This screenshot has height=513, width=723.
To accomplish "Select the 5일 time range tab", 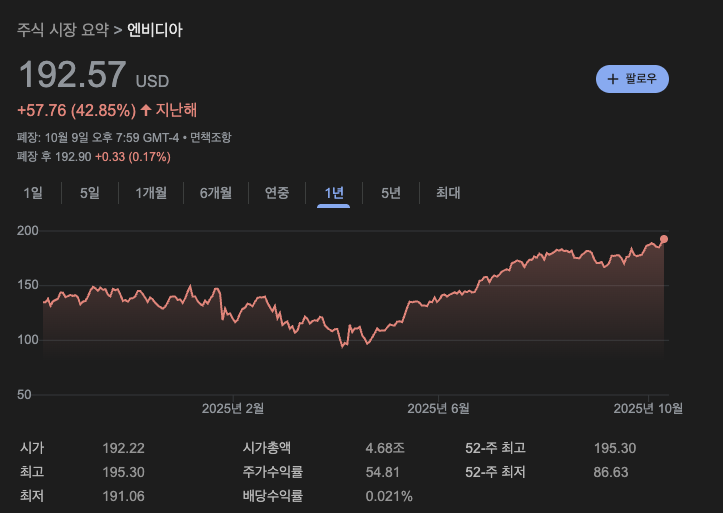I will tap(90, 193).
